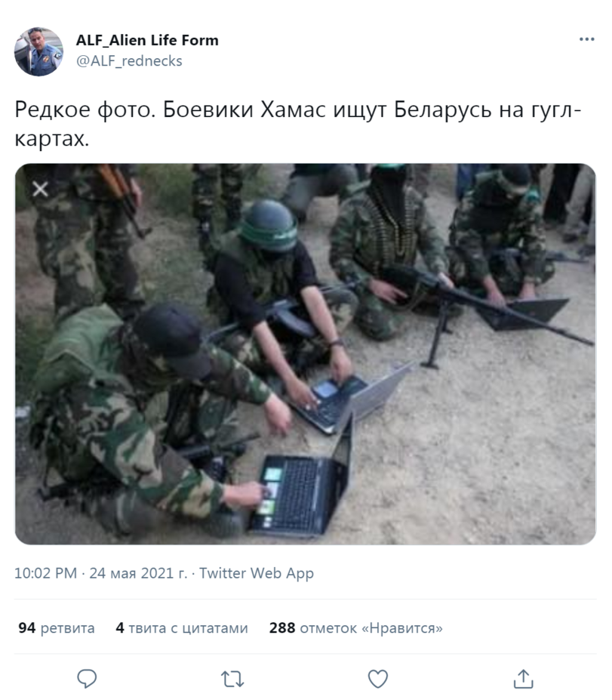The height and width of the screenshot is (700, 612).
Task: Visit the @ALF_rednecks handle
Action: (x=129, y=60)
